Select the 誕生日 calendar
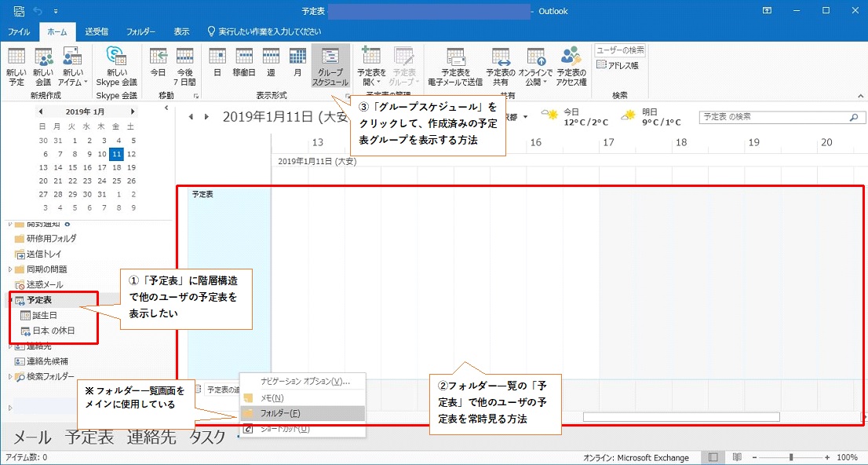This screenshot has width=868, height=465. (38, 315)
